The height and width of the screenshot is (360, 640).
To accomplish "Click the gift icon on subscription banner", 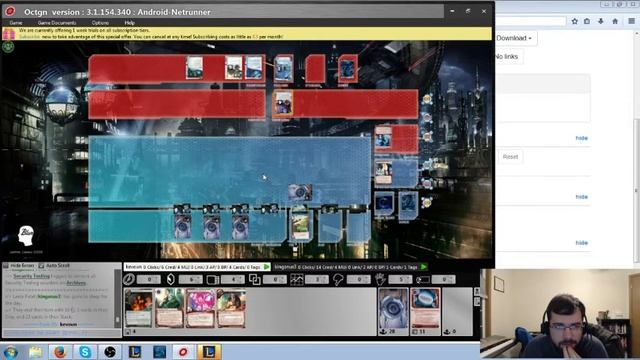I will (x=8, y=34).
